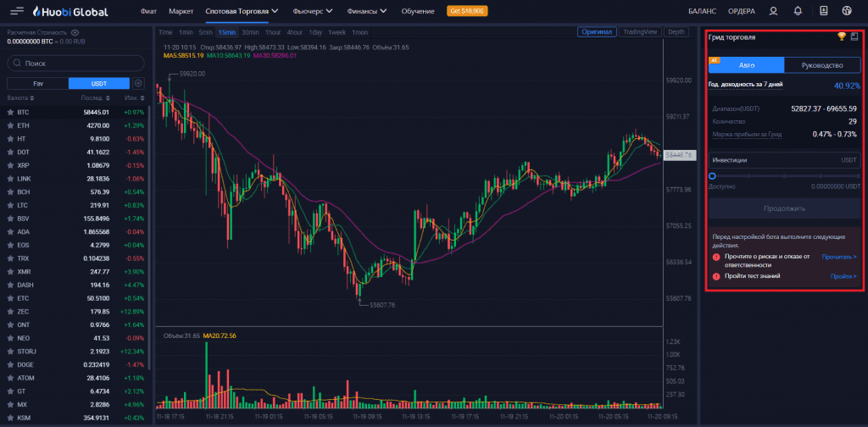Select the 5min chart interval
868x427 pixels.
coord(205,32)
